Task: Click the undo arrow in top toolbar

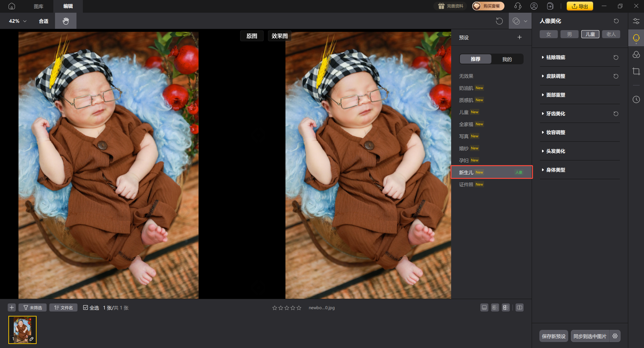Action: point(499,21)
